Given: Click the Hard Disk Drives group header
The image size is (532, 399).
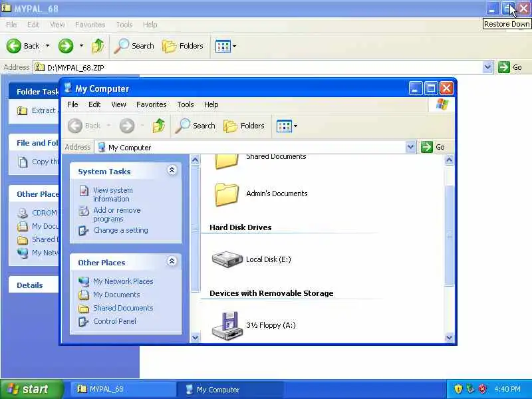Looking at the screenshot, I should coord(240,227).
